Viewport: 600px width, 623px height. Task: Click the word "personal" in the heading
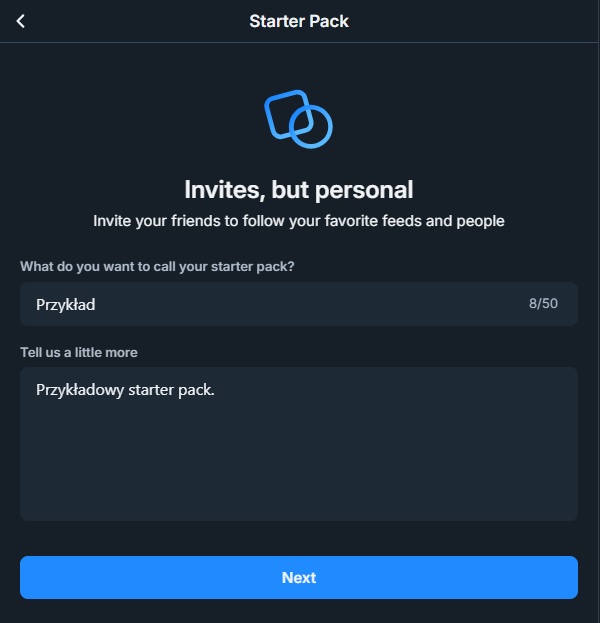[x=365, y=189]
